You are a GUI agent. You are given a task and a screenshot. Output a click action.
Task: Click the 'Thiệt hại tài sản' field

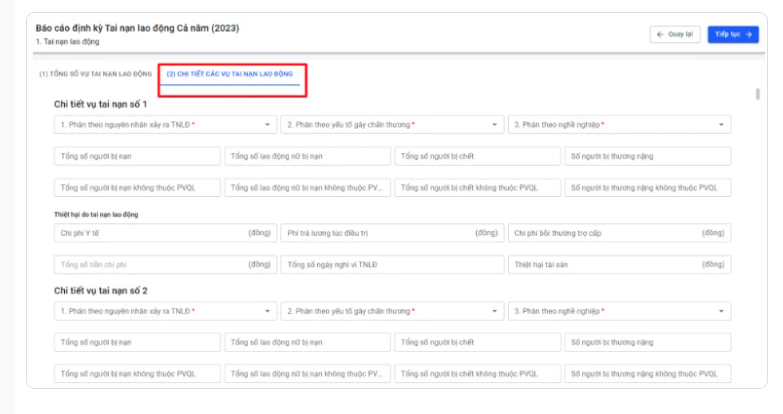(x=619, y=265)
